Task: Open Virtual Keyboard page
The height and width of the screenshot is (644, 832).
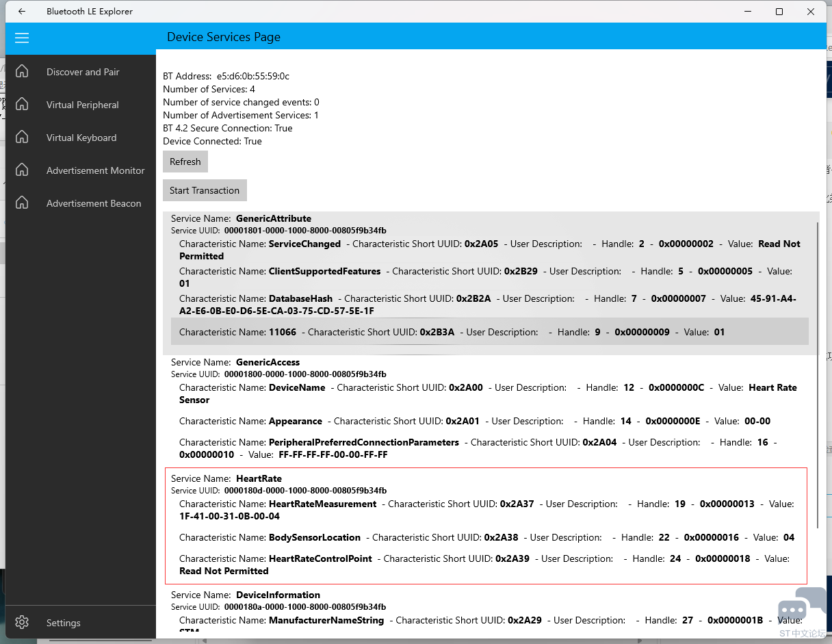Action: [x=81, y=138]
